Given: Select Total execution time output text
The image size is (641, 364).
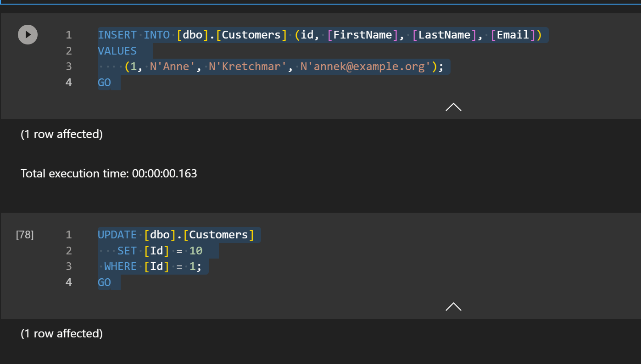Looking at the screenshot, I should click(109, 173).
